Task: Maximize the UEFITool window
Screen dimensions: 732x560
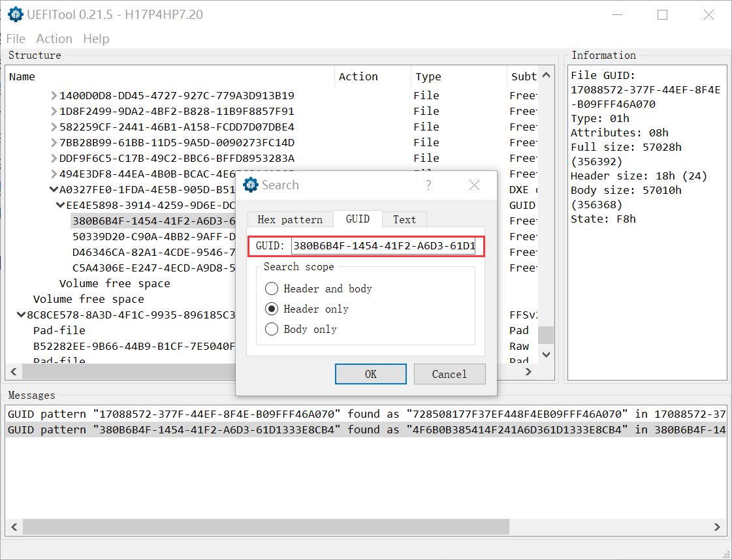Action: point(662,15)
